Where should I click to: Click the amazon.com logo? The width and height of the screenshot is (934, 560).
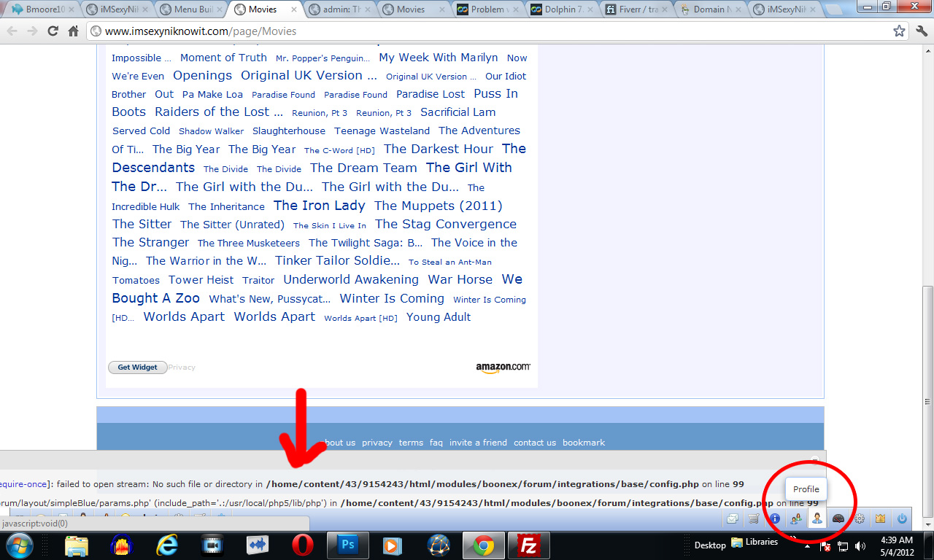pos(503,368)
